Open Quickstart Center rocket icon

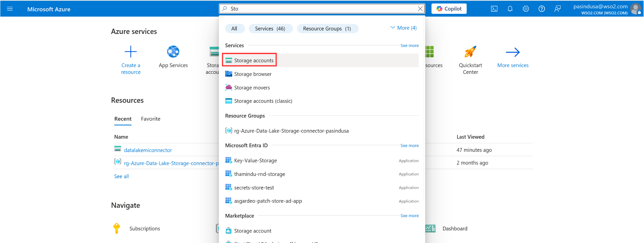(470, 52)
